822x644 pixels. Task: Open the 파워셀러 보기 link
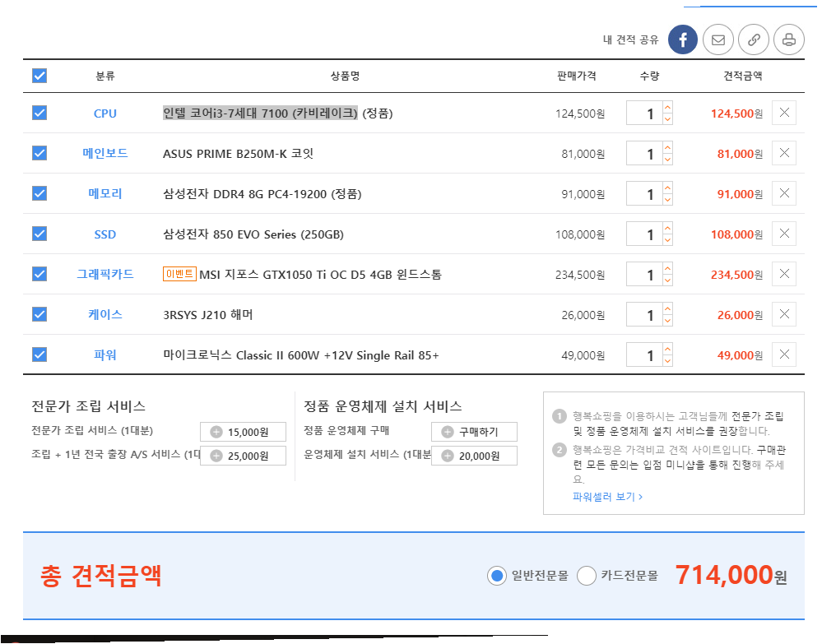[607, 496]
